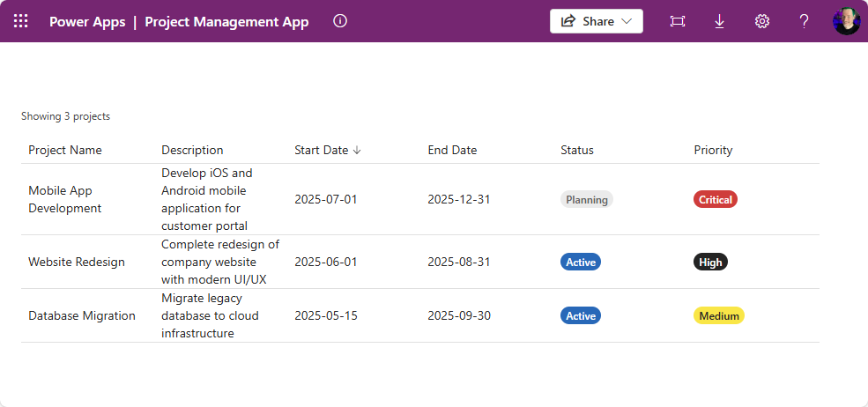Expand the Share dropdown button
The width and height of the screenshot is (868, 407).
pyautogui.click(x=597, y=21)
